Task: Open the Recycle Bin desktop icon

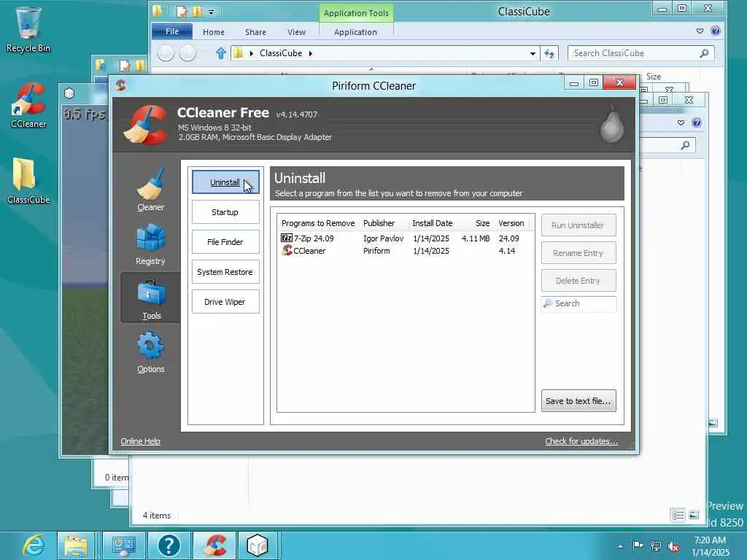Action: tap(28, 30)
